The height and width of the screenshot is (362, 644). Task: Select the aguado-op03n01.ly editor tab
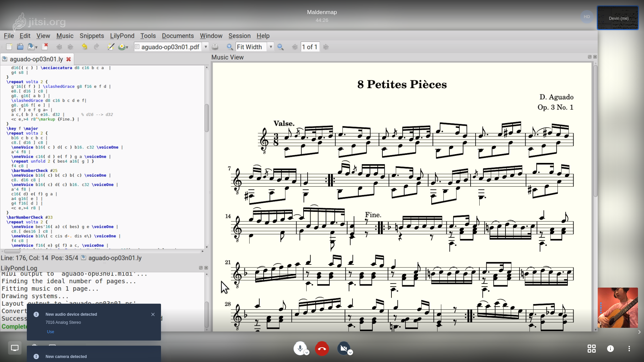(36, 59)
